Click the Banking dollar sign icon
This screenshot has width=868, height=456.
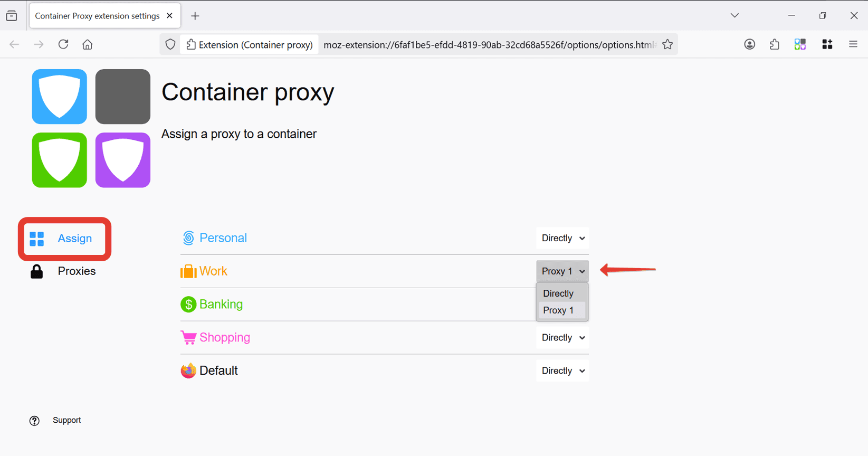[188, 305]
